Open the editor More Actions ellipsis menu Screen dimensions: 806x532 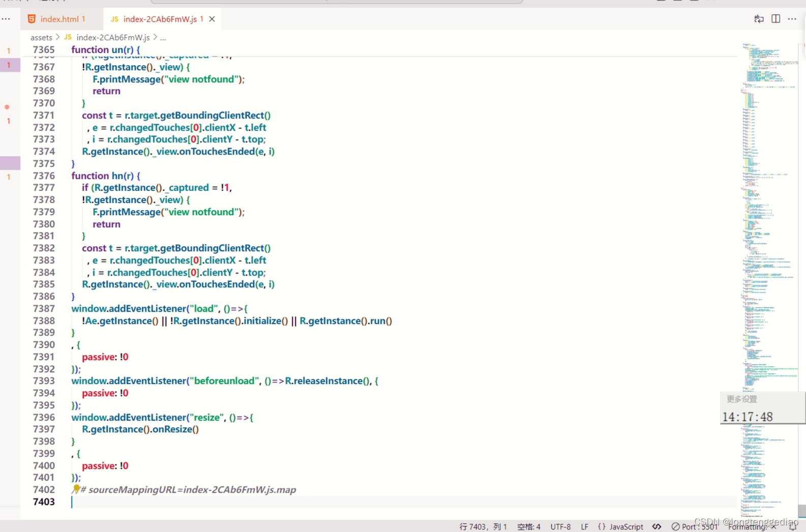click(792, 19)
